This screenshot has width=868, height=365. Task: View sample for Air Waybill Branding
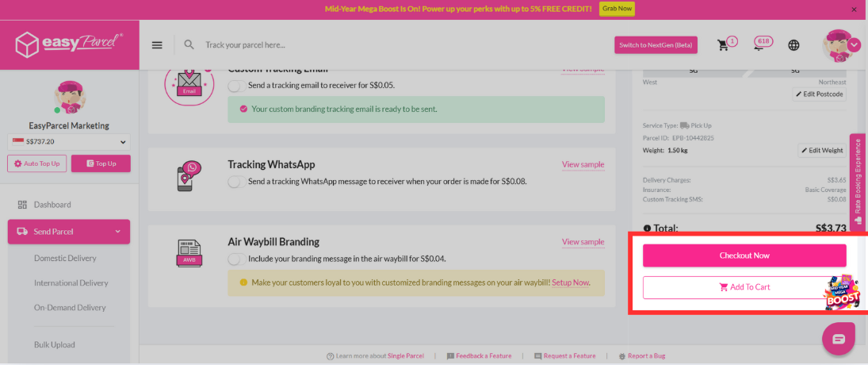click(583, 242)
